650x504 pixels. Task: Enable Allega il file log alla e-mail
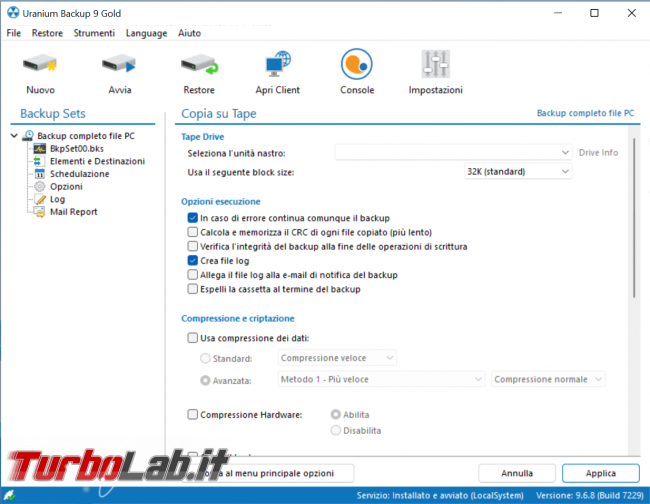[x=192, y=274]
